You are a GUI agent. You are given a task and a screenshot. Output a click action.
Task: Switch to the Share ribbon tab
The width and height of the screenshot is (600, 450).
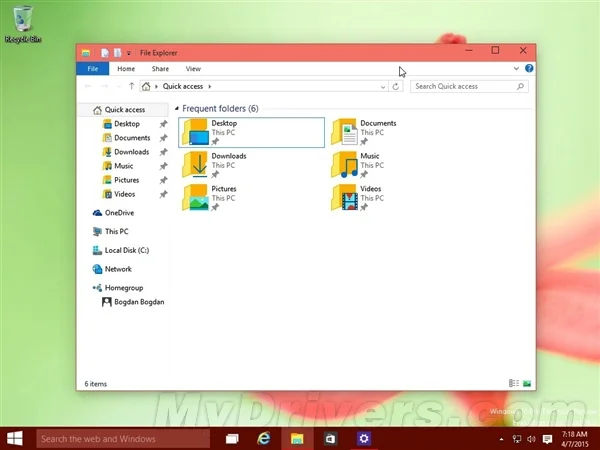click(x=160, y=69)
